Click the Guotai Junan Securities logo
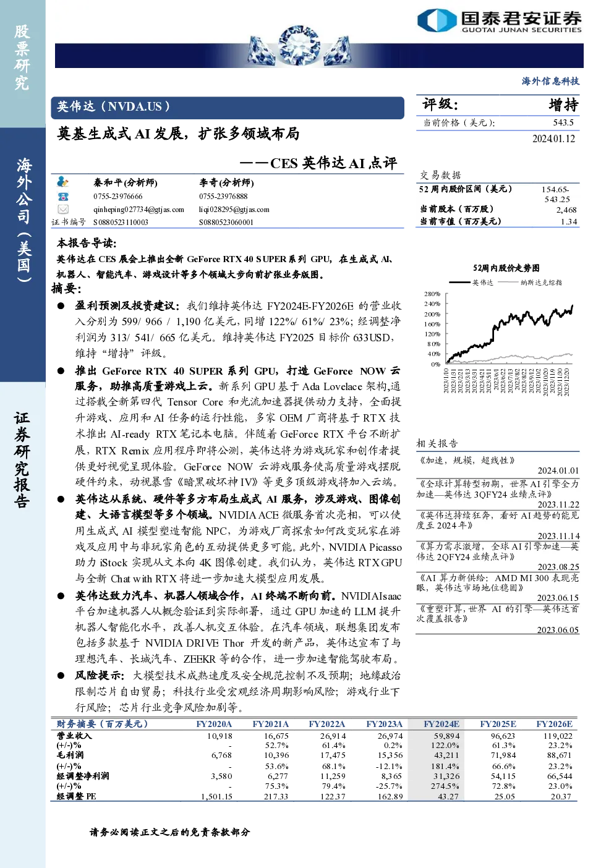This screenshot has height=868, width=614. tap(500, 20)
